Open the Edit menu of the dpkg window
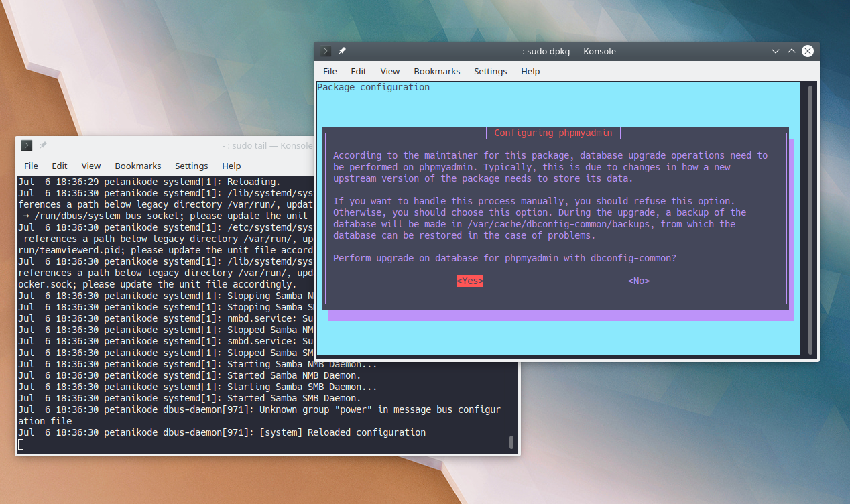The width and height of the screenshot is (850, 504). pos(358,71)
